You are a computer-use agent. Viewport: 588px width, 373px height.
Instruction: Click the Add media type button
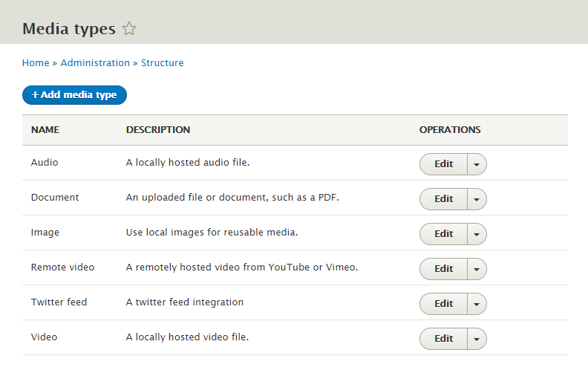click(x=75, y=95)
